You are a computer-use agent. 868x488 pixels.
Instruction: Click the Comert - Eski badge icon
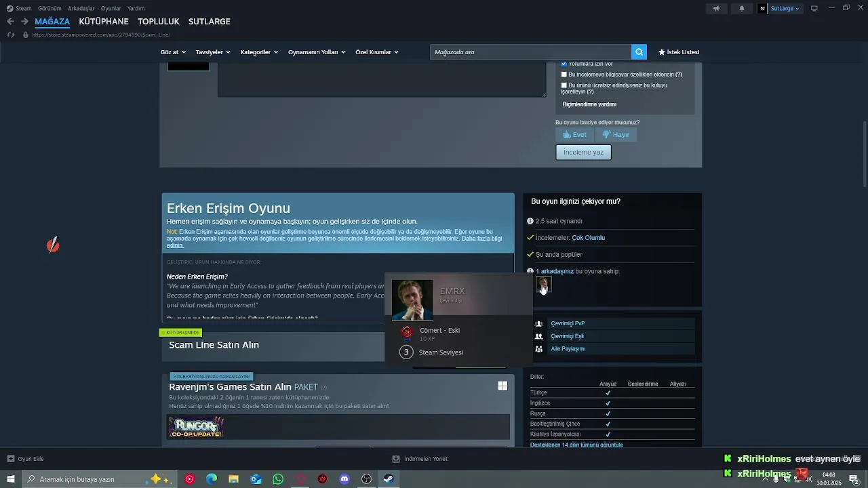pos(407,333)
